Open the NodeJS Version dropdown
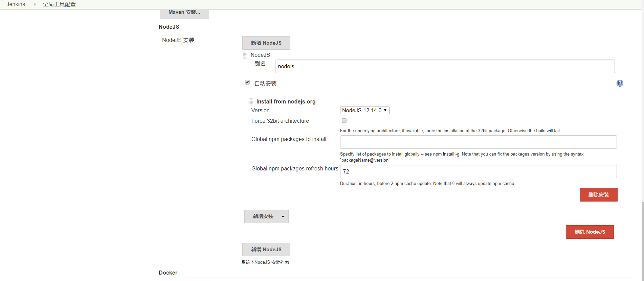Viewport: 644px width, 281px height. pyautogui.click(x=364, y=110)
